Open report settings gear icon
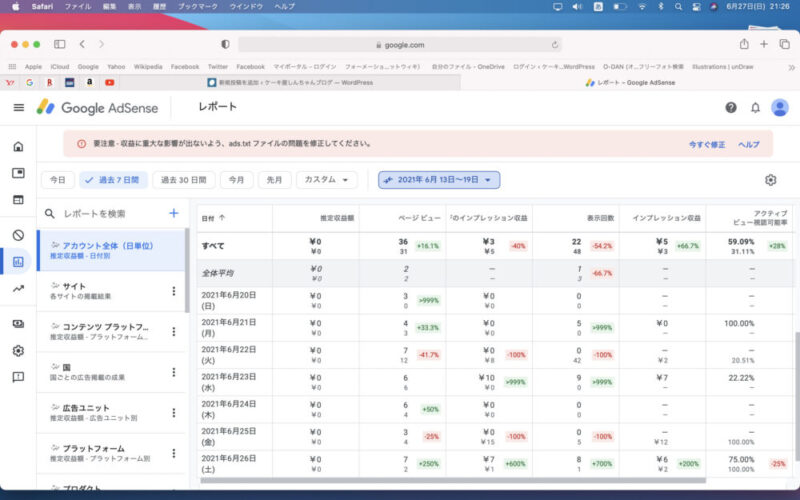 click(770, 180)
